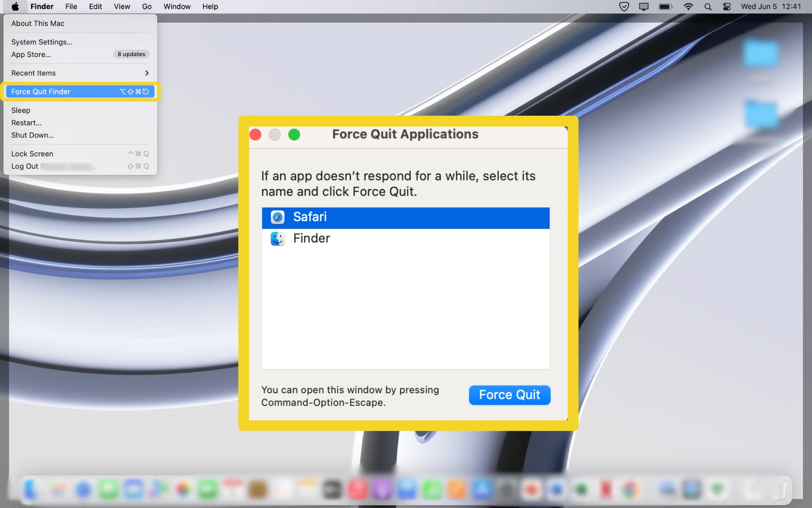The height and width of the screenshot is (508, 812).
Task: Open App Store menu entry
Action: tap(80, 55)
